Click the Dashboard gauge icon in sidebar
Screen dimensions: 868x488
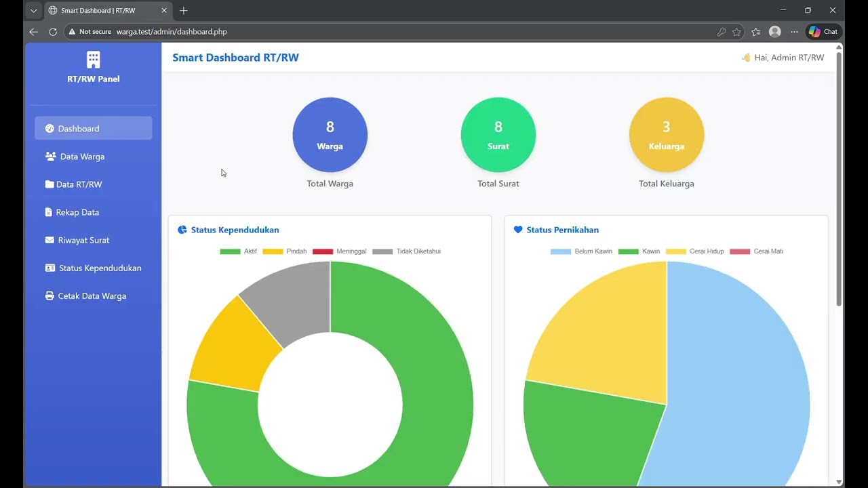tap(50, 129)
